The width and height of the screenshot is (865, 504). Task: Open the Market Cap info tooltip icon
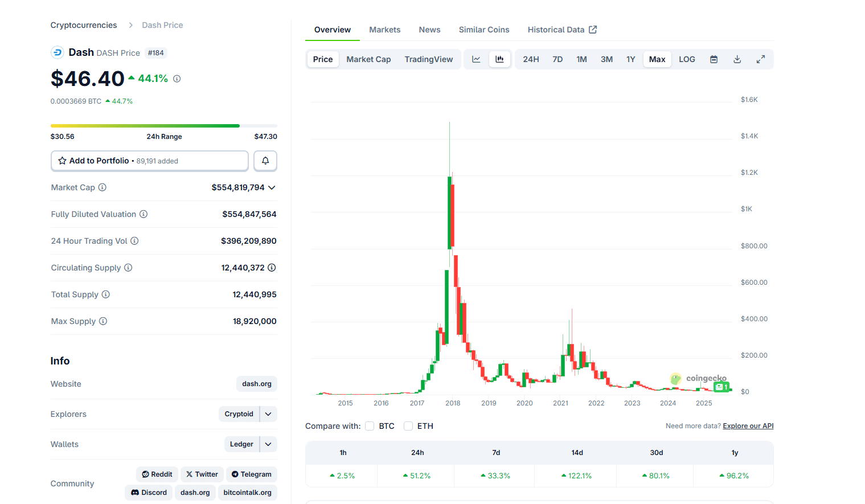(102, 187)
